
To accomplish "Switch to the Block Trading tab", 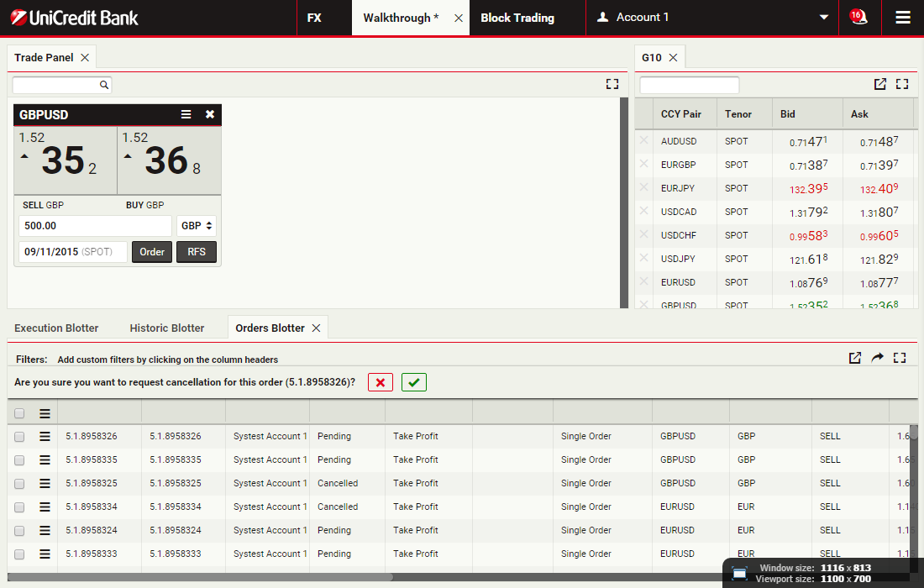I will tap(517, 18).
